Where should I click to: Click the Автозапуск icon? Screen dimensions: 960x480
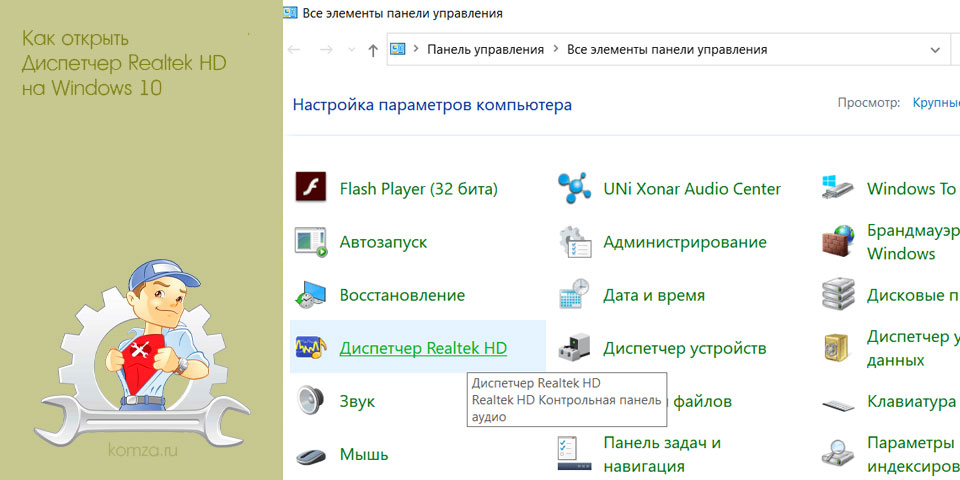point(311,241)
